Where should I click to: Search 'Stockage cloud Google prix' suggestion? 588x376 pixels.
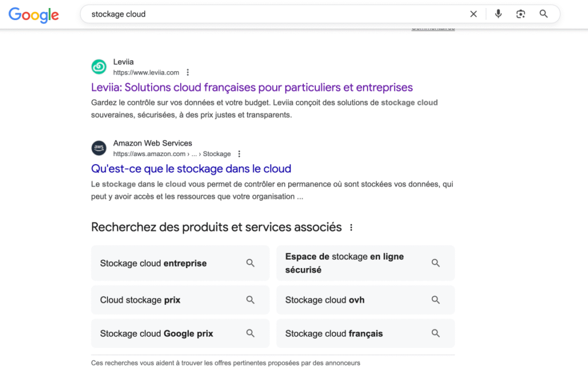pyautogui.click(x=180, y=334)
